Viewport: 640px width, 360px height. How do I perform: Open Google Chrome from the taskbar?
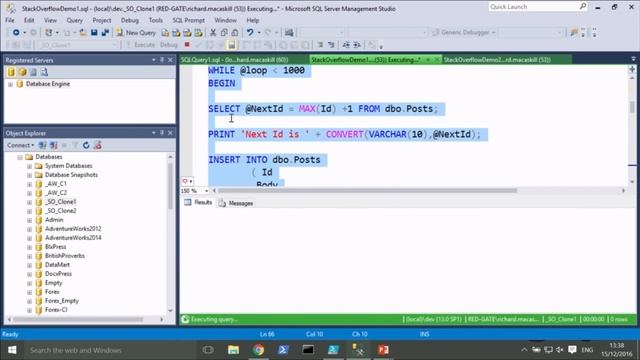[258, 350]
